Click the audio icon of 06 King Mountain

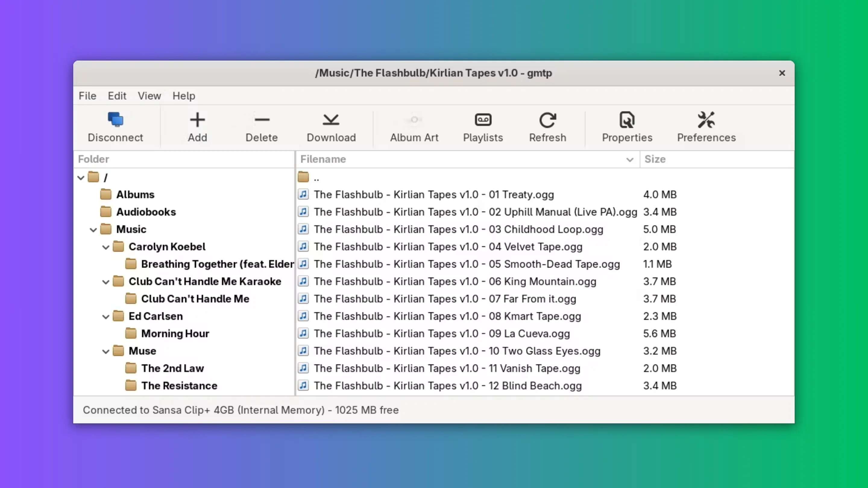(x=303, y=281)
